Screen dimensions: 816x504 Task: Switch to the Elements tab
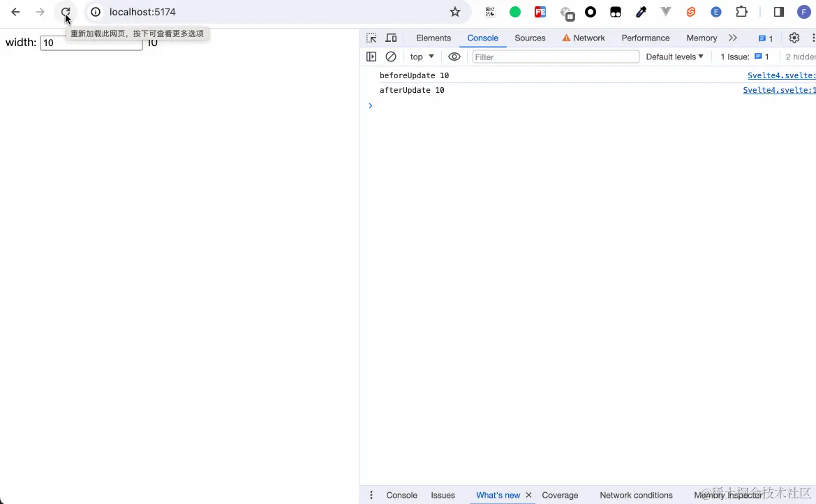[x=433, y=38]
